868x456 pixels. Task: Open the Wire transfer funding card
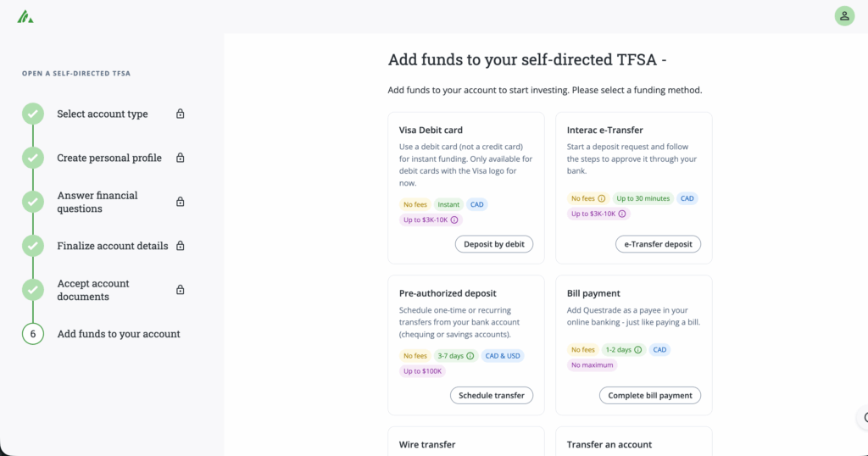pyautogui.click(x=465, y=442)
